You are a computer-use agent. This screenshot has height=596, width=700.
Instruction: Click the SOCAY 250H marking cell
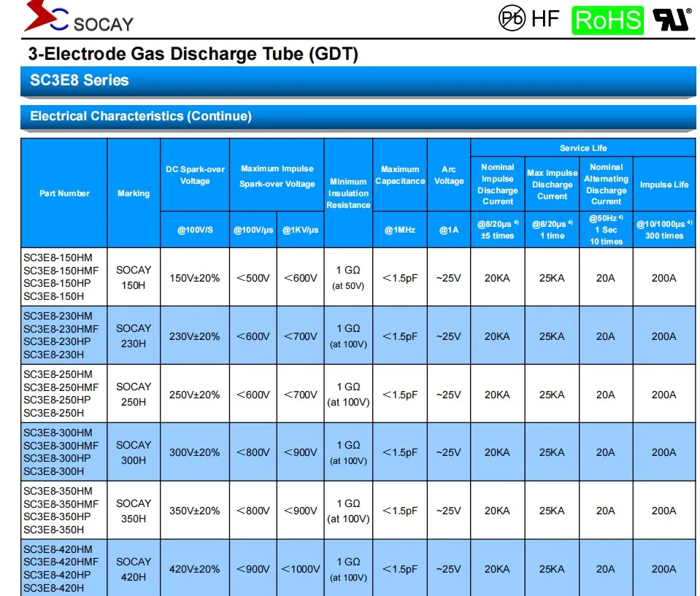pos(134,395)
